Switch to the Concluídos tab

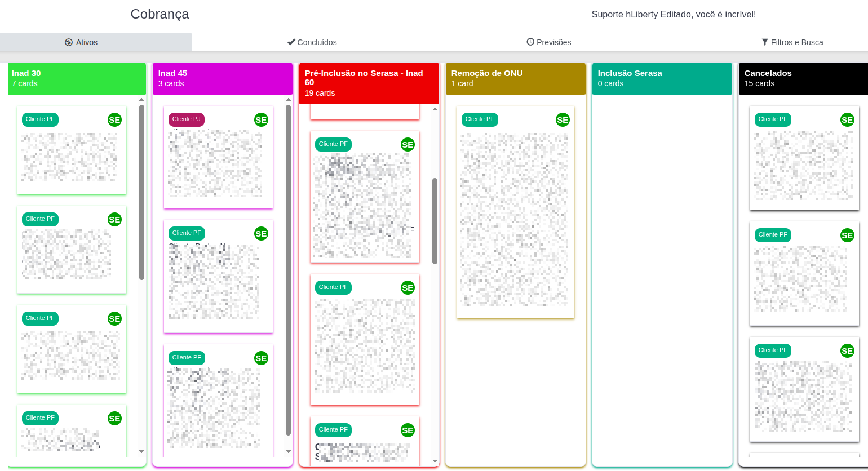click(312, 42)
